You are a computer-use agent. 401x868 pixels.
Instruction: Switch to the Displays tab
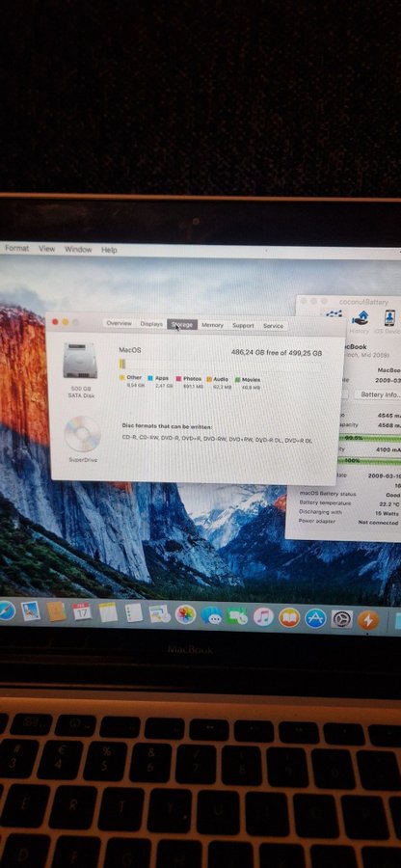pyautogui.click(x=151, y=324)
